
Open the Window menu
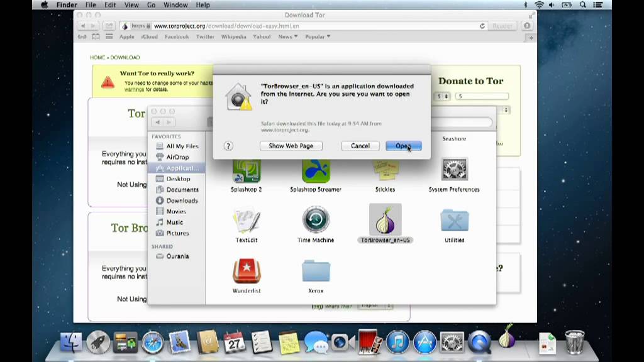pyautogui.click(x=175, y=5)
